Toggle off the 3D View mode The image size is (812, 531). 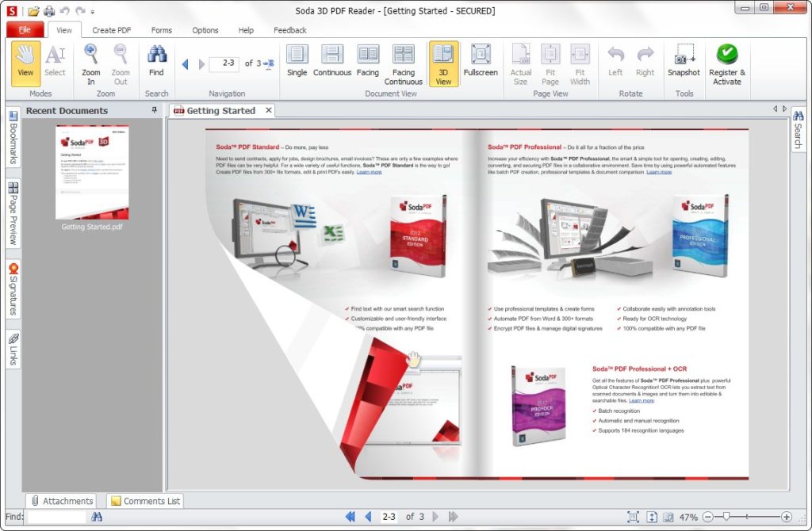(443, 63)
